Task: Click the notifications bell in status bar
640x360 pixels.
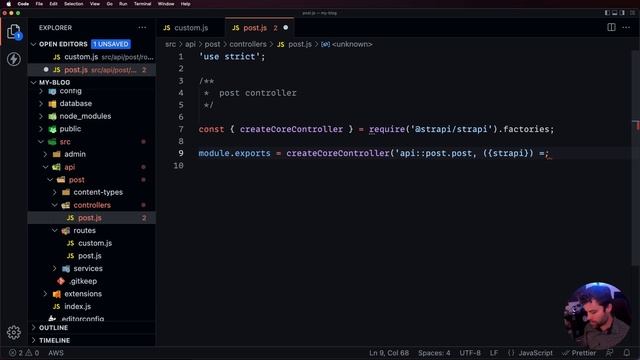Action: (627, 353)
